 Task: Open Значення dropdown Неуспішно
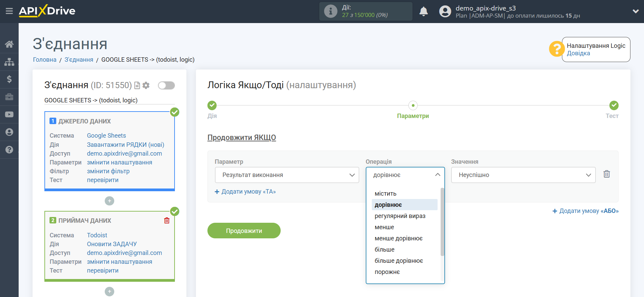coord(523,175)
